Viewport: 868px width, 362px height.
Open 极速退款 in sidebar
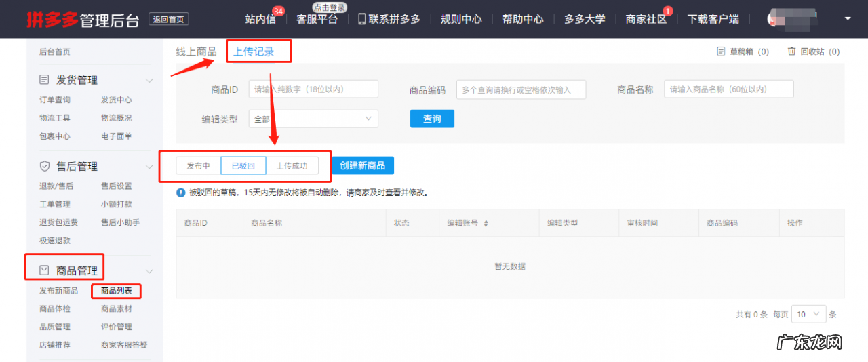(x=55, y=241)
